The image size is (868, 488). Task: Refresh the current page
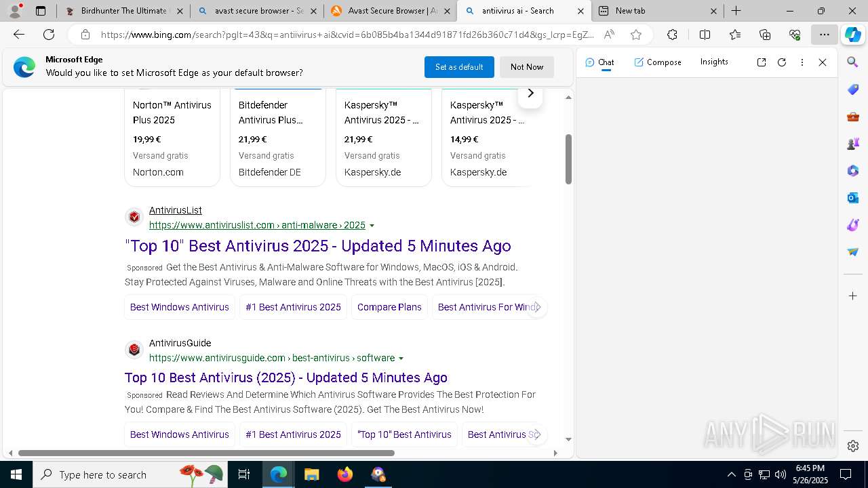pyautogui.click(x=49, y=35)
